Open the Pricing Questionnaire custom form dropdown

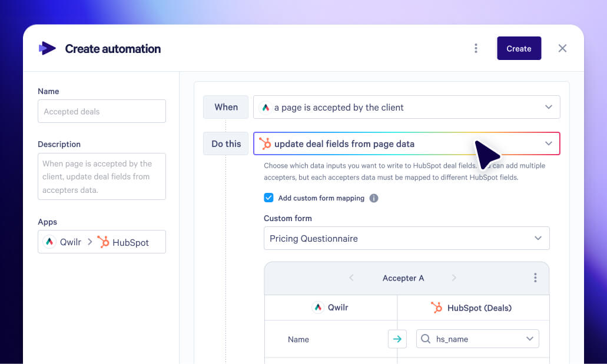point(406,238)
